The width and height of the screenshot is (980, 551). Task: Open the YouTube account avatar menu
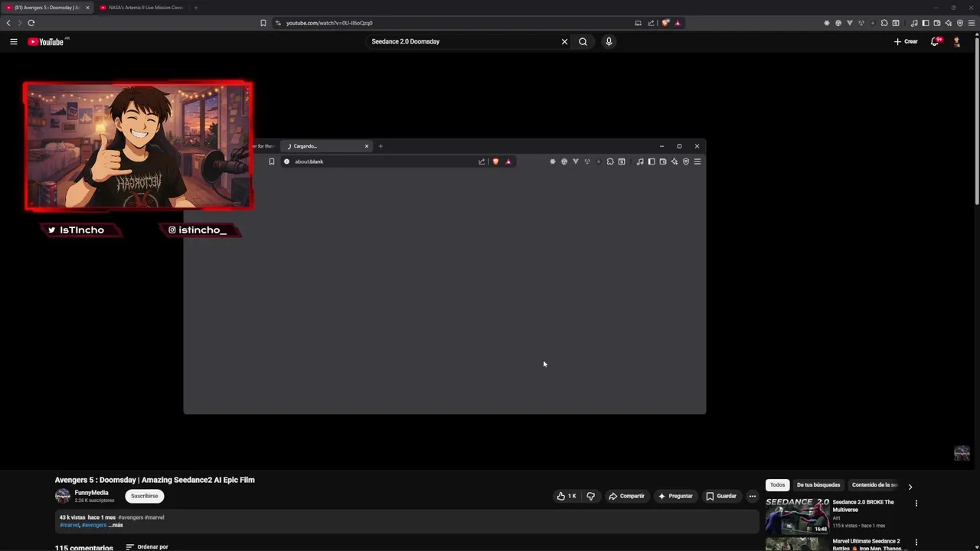point(957,41)
